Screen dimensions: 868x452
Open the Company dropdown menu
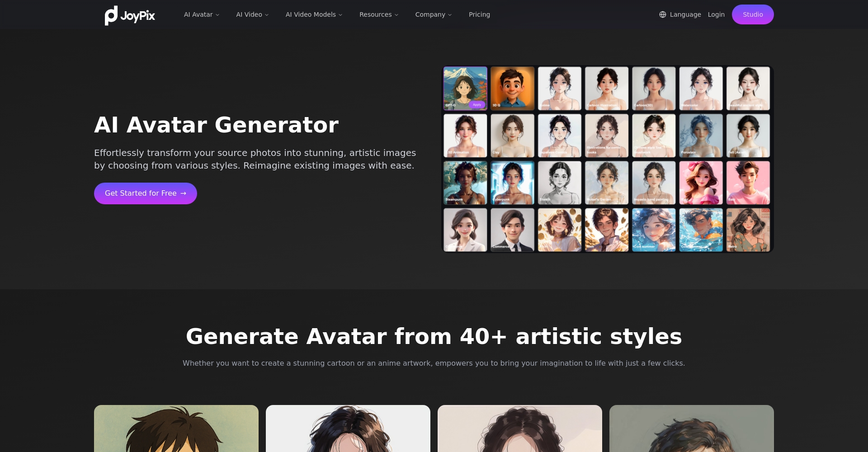[x=434, y=14]
